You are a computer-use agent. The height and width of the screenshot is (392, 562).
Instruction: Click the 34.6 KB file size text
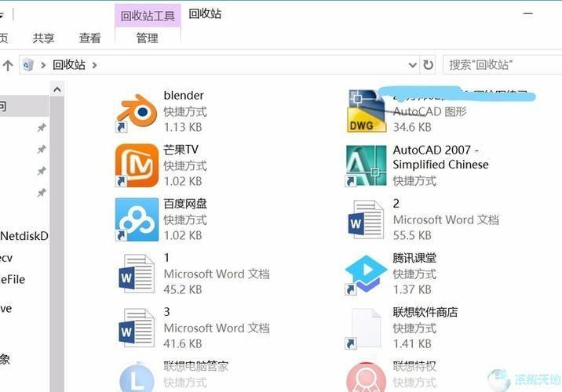point(412,127)
